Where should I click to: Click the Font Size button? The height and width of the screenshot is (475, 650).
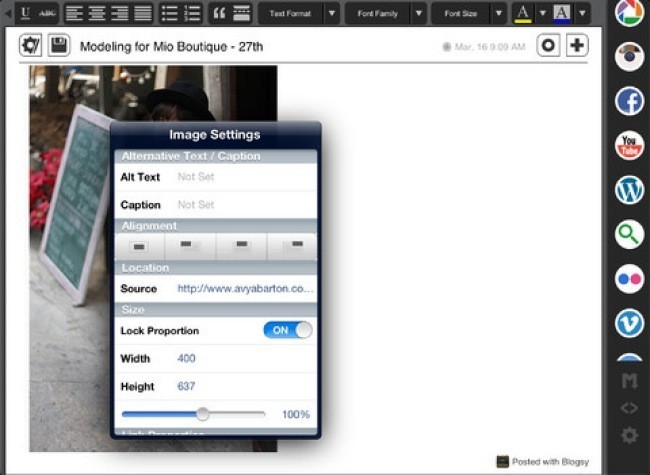[x=461, y=13]
